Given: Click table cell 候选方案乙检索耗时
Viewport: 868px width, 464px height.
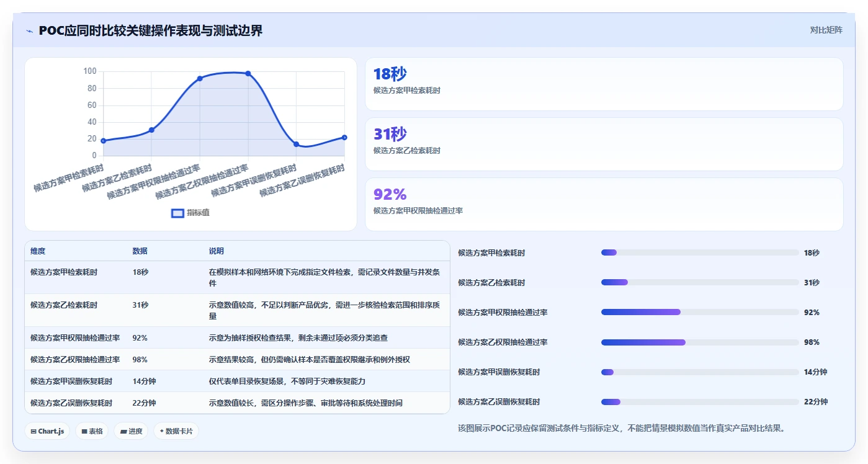Looking at the screenshot, I should click(64, 305).
